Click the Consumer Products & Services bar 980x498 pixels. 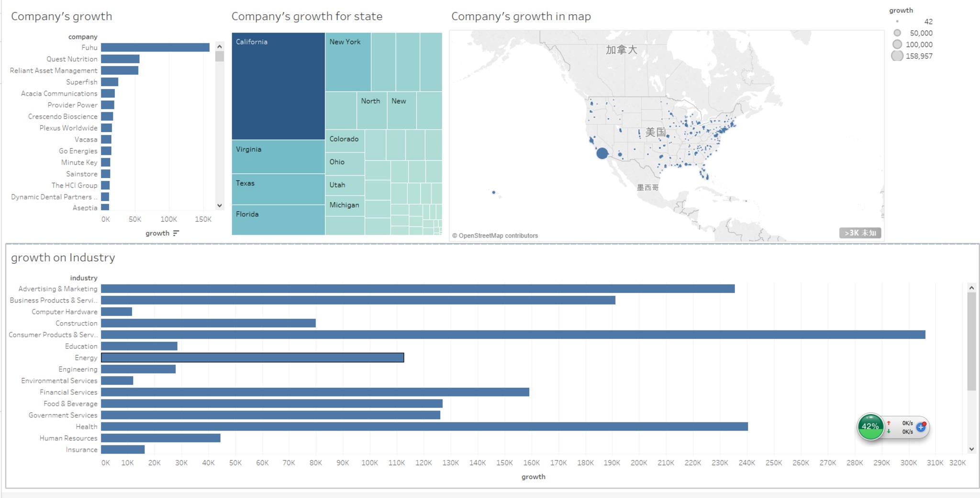pyautogui.click(x=512, y=335)
